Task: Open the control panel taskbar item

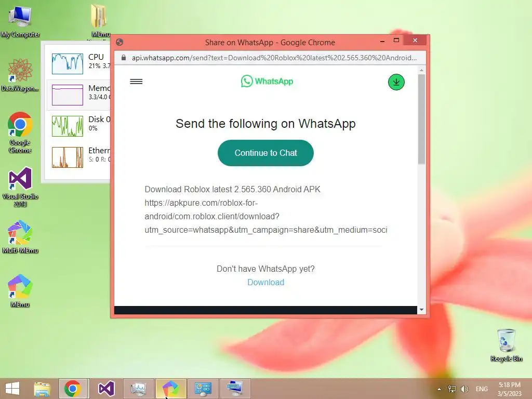Action: pyautogui.click(x=203, y=389)
